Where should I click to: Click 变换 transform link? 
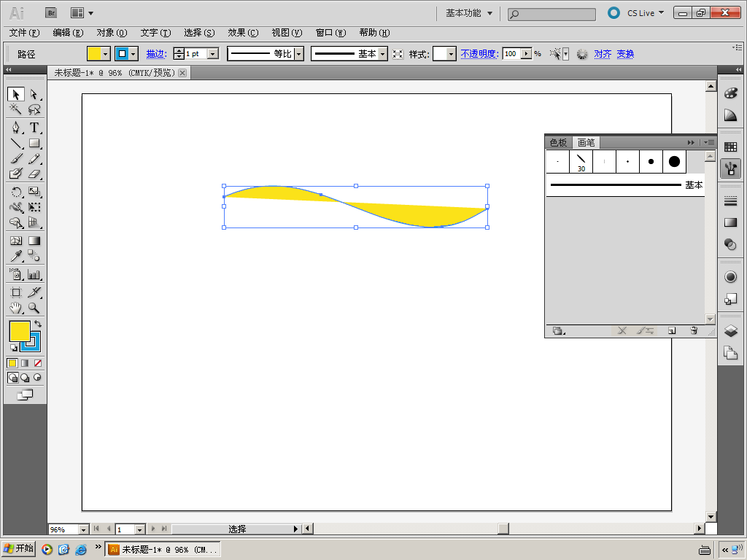click(625, 54)
